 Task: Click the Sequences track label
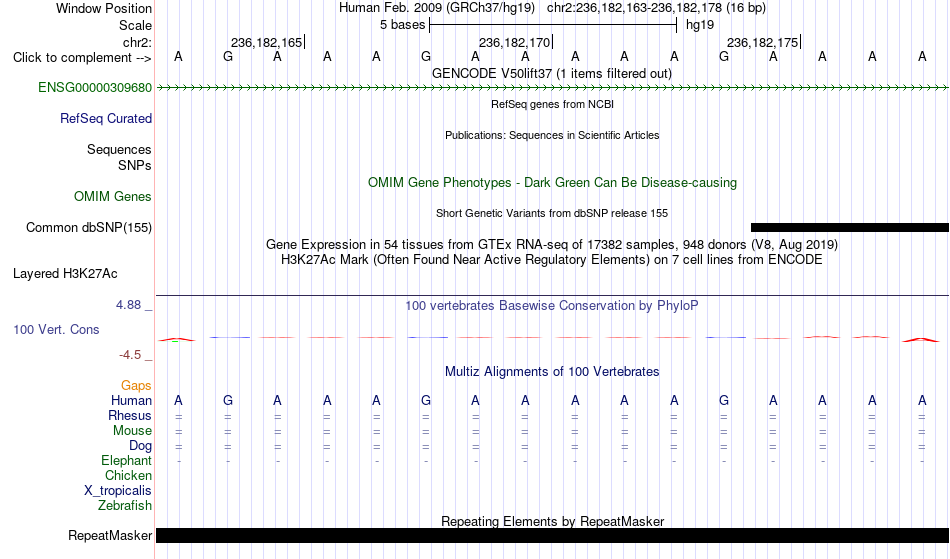click(119, 150)
